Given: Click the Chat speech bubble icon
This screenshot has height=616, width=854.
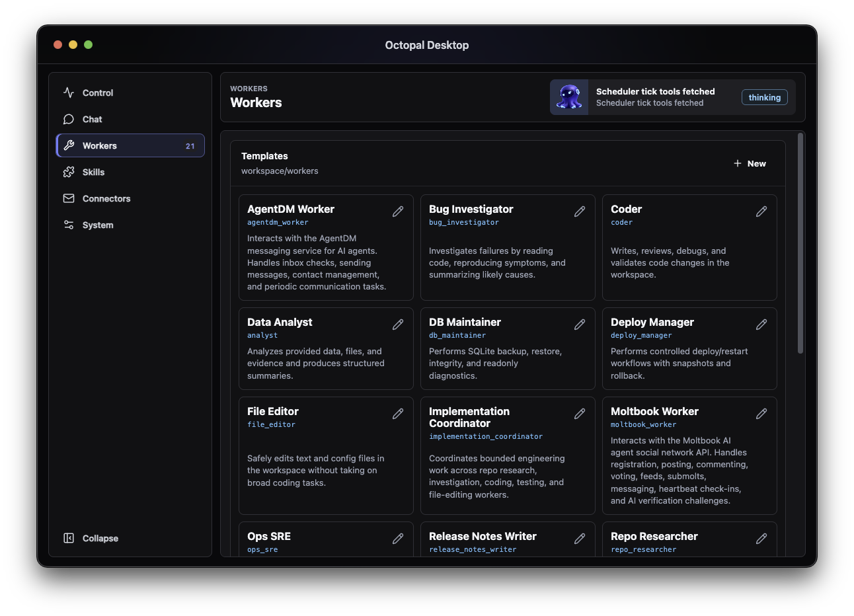Looking at the screenshot, I should point(69,119).
